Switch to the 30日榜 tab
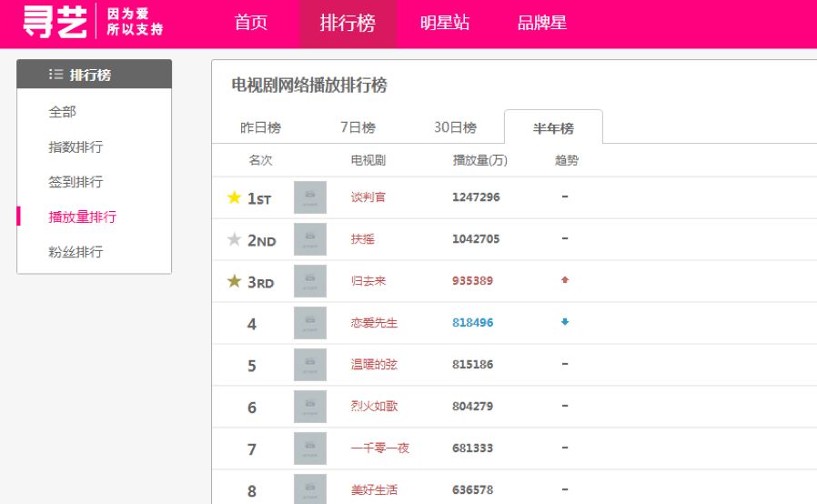Image resolution: width=817 pixels, height=504 pixels. [456, 127]
